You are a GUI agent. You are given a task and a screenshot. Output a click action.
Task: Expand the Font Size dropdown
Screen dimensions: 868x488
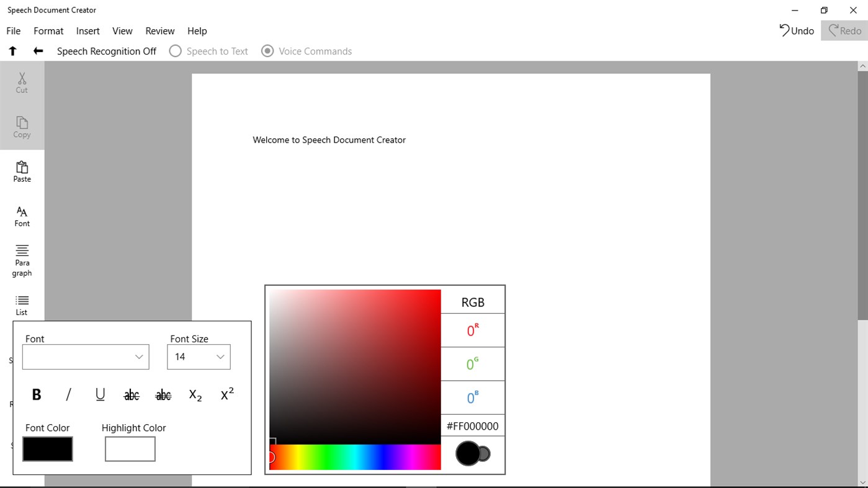[x=199, y=357]
